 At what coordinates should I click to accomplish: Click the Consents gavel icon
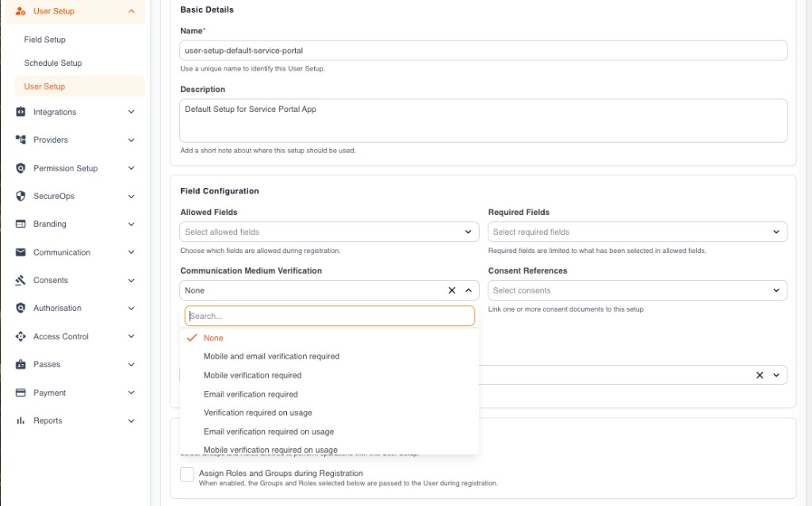click(20, 280)
